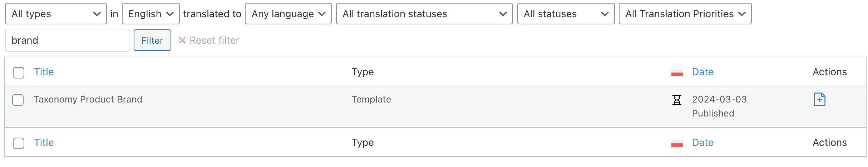868x167 pixels.
Task: Click the Filter button
Action: pos(152,40)
